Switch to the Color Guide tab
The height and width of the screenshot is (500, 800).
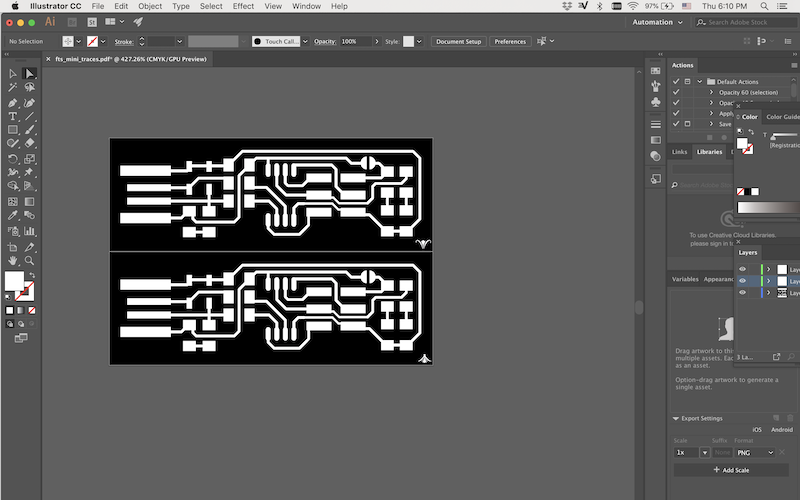(783, 117)
